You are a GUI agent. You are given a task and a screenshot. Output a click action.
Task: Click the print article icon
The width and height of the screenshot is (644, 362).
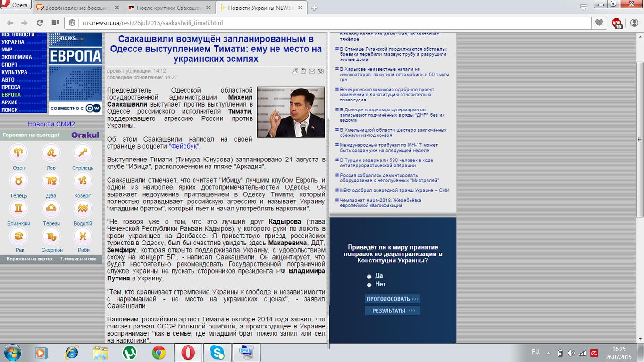coord(295,71)
